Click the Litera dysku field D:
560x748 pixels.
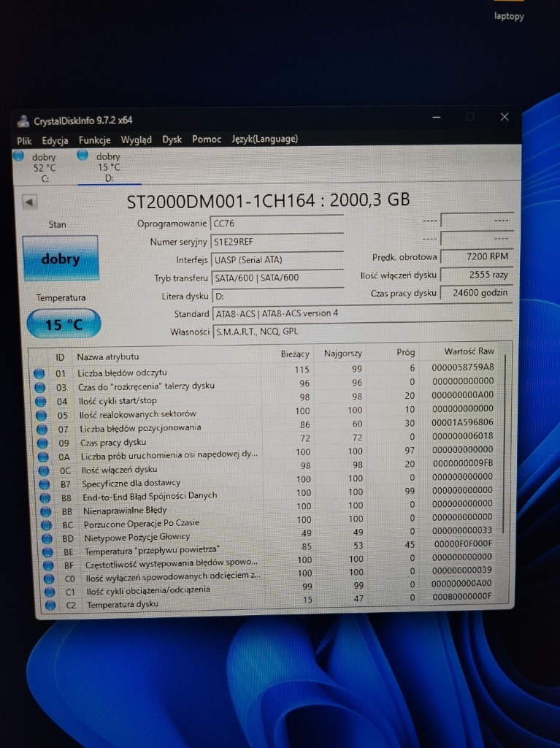tap(277, 296)
